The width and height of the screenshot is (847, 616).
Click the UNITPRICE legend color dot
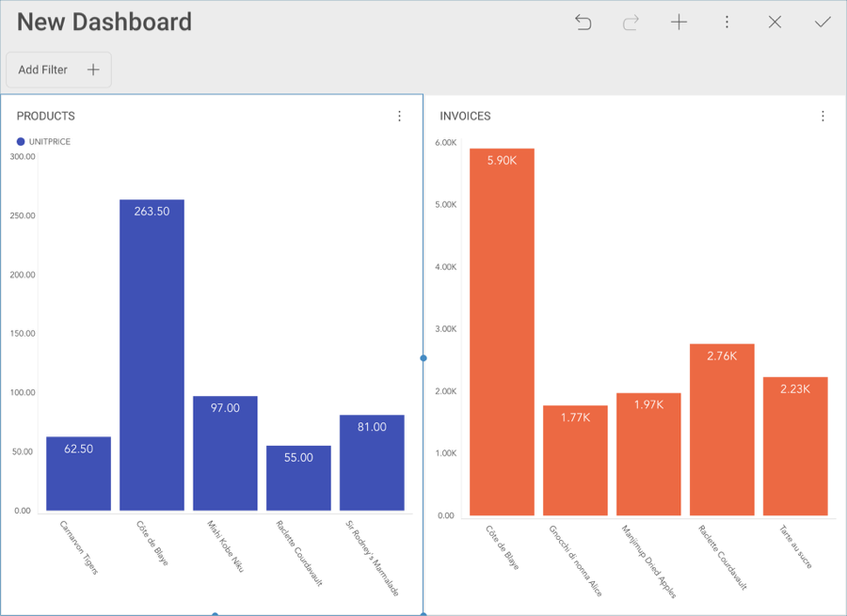coord(21,141)
